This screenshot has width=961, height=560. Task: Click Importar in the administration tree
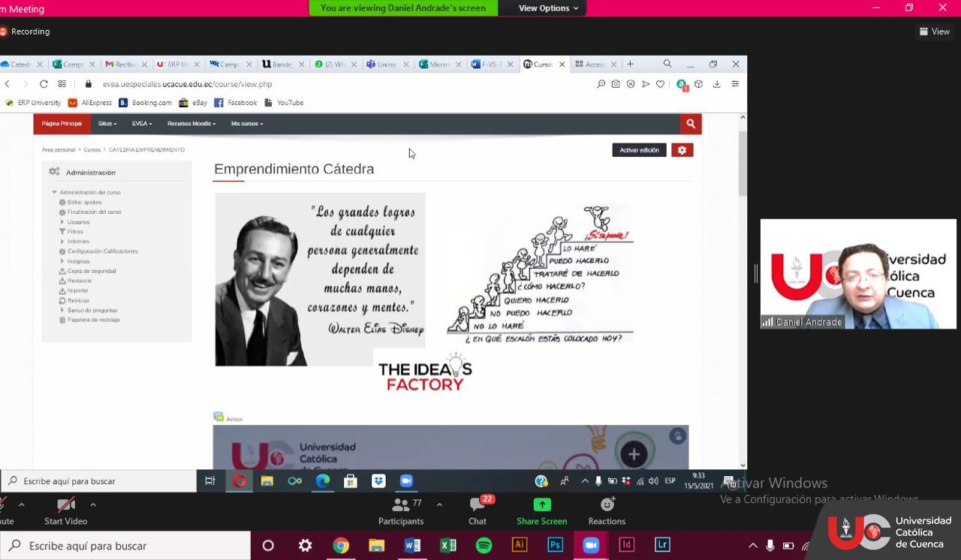click(x=78, y=291)
